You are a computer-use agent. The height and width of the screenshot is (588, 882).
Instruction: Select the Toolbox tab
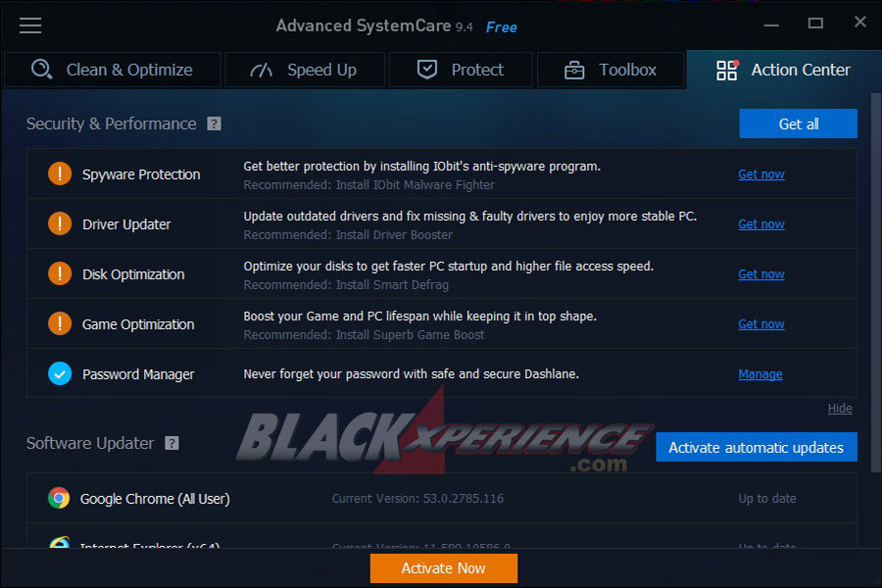tap(611, 70)
